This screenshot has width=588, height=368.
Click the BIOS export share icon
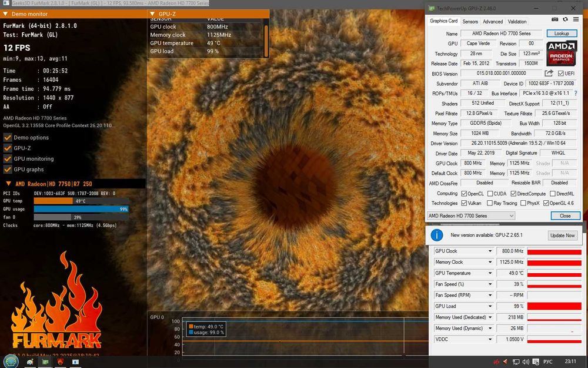click(x=549, y=74)
